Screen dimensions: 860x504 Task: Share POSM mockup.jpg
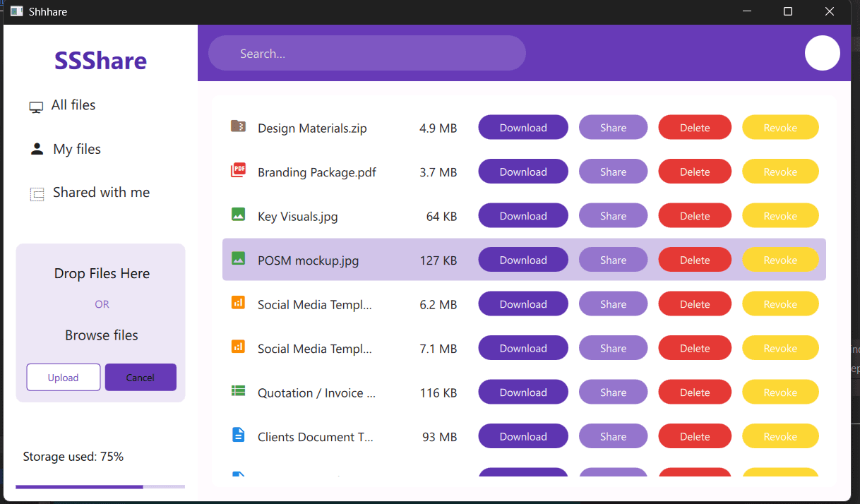(613, 260)
